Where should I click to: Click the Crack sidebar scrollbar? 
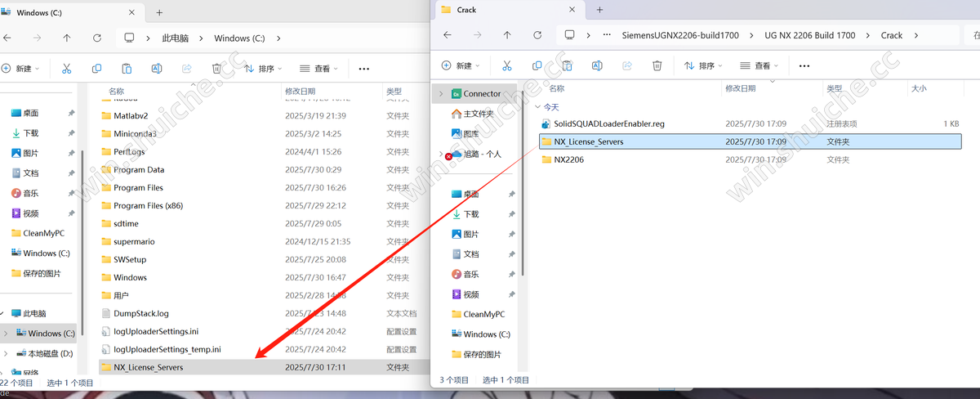[x=523, y=182]
